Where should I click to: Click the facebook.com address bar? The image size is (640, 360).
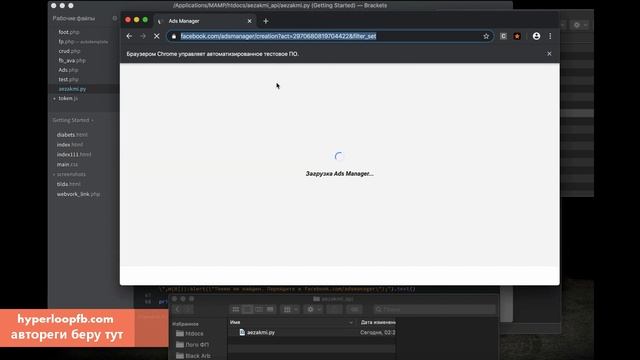coord(329,36)
